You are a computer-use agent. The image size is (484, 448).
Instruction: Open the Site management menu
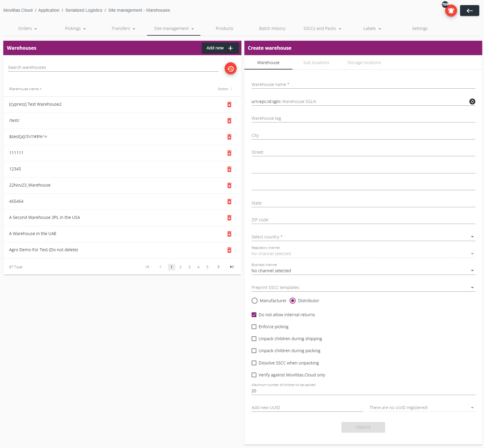174,28
